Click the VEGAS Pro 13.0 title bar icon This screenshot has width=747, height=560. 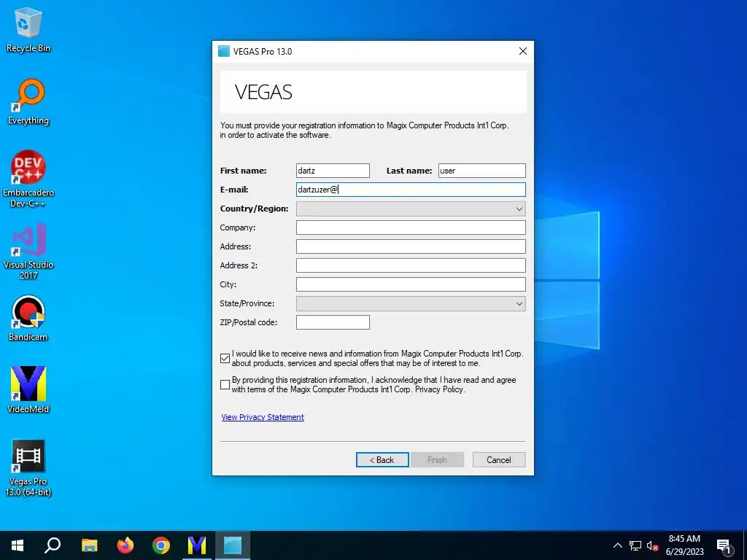tap(224, 52)
